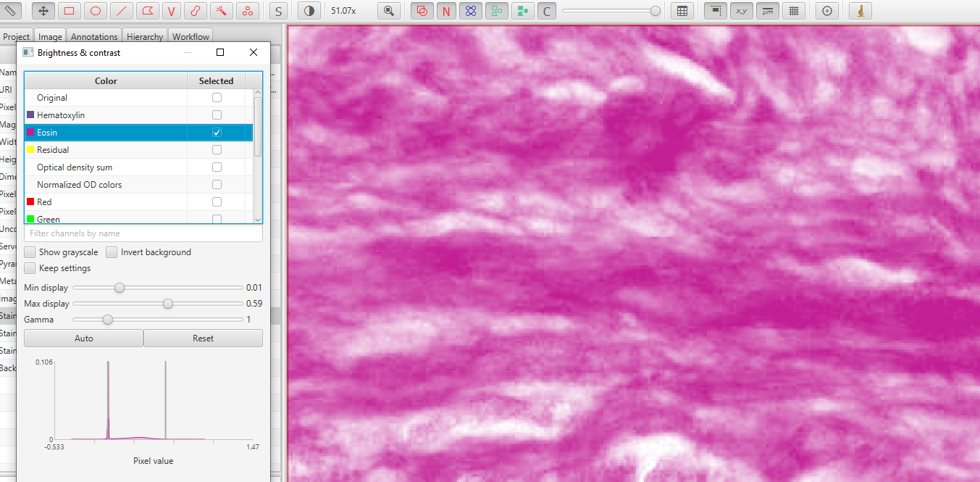
Task: Open QuPath preferences gear
Action: click(x=826, y=10)
